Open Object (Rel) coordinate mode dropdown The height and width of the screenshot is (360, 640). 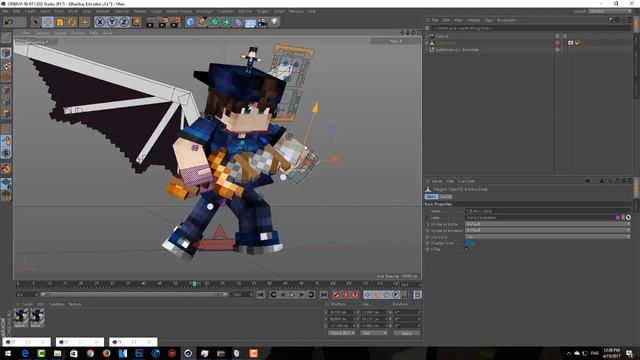[x=341, y=333]
